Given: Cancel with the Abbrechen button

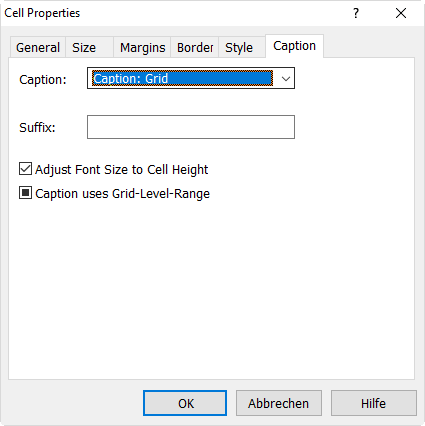Looking at the screenshot, I should pyautogui.click(x=279, y=403).
